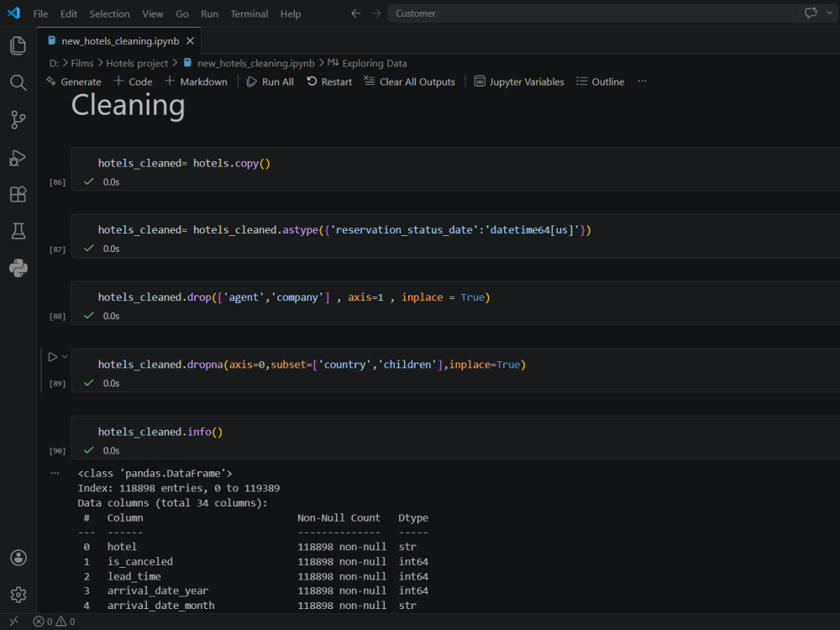Open the Python extension view
This screenshot has width=840, height=630.
point(18,268)
